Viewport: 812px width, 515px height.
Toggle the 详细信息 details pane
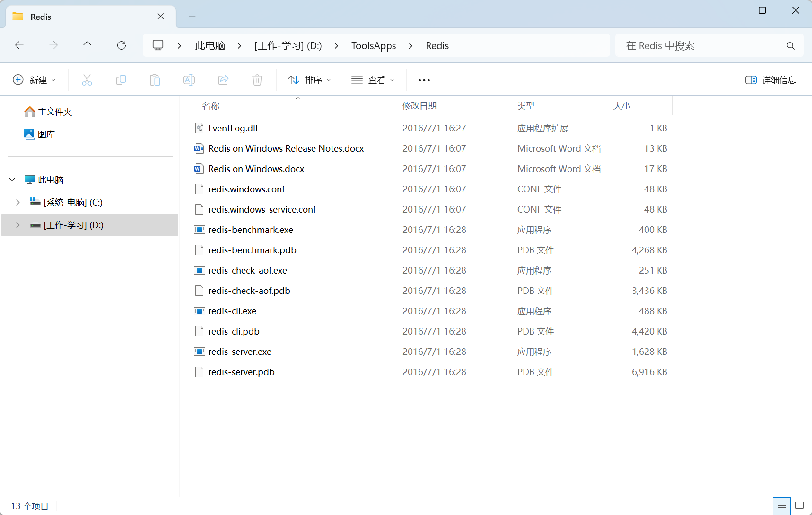coord(771,80)
